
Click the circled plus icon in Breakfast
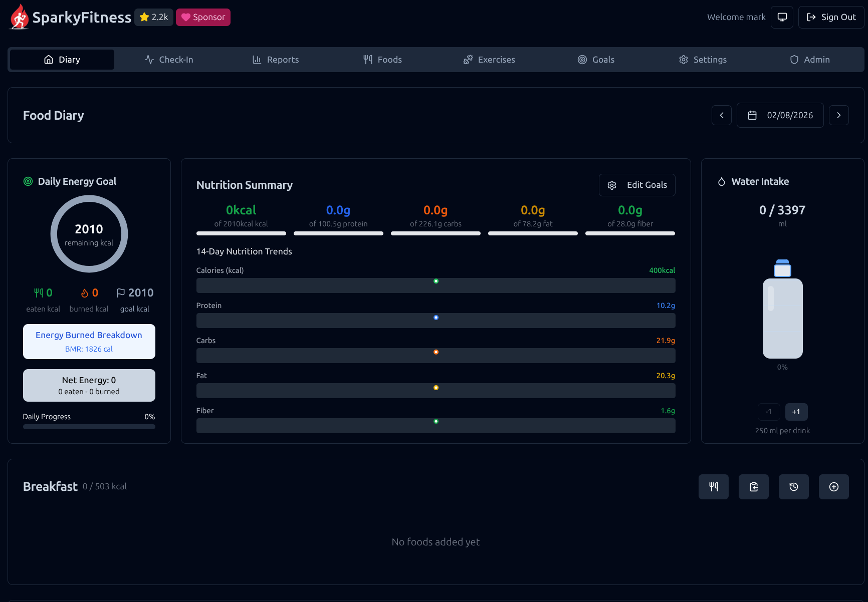coord(833,487)
